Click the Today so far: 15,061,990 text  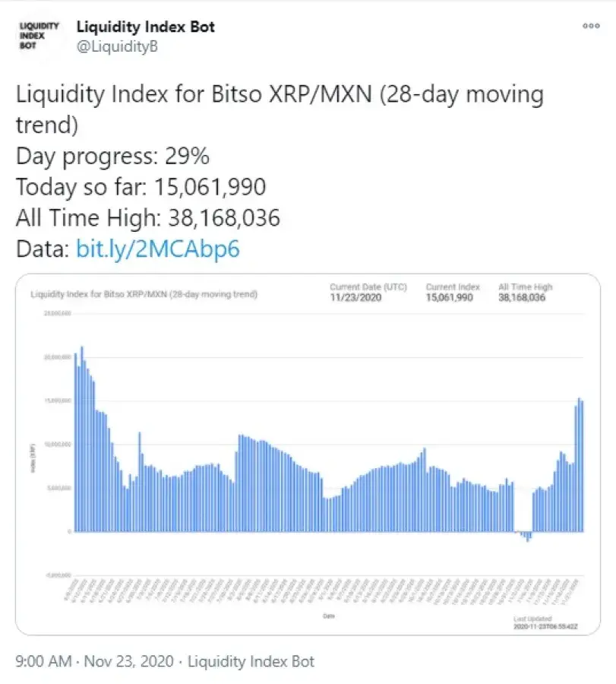point(140,187)
